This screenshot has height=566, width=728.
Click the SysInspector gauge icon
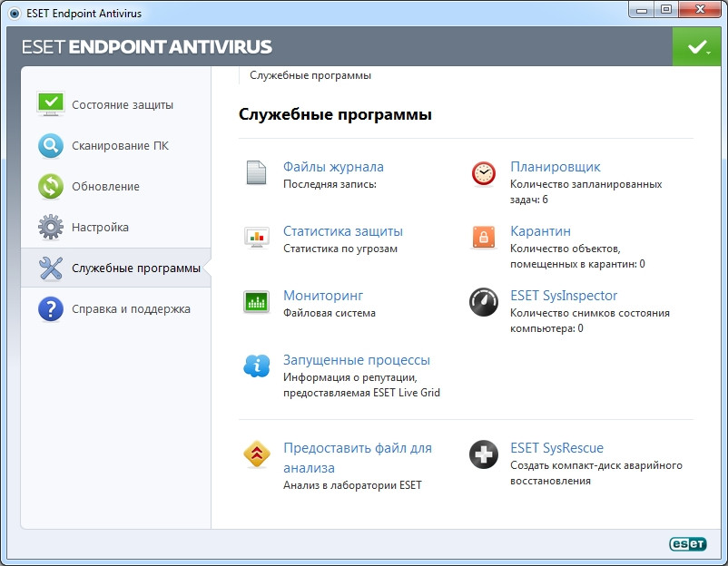pos(483,302)
